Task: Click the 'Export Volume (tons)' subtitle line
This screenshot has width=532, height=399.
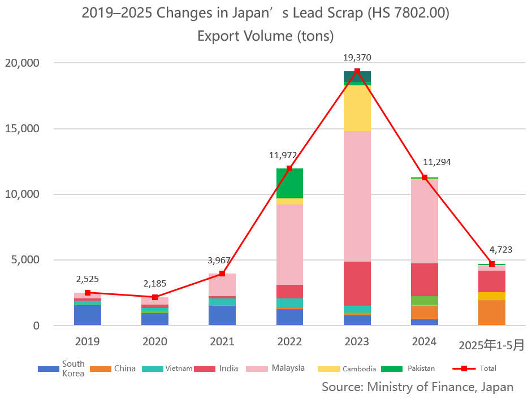Action: [266, 36]
